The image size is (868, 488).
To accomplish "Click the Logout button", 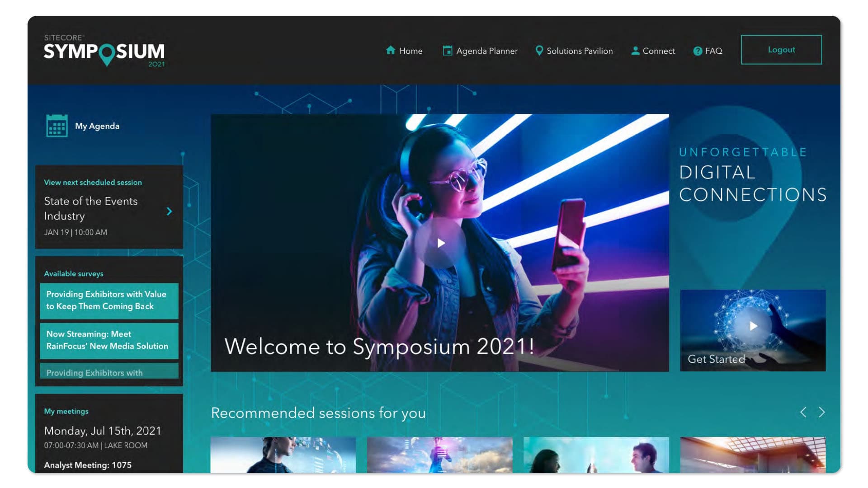I will (781, 50).
